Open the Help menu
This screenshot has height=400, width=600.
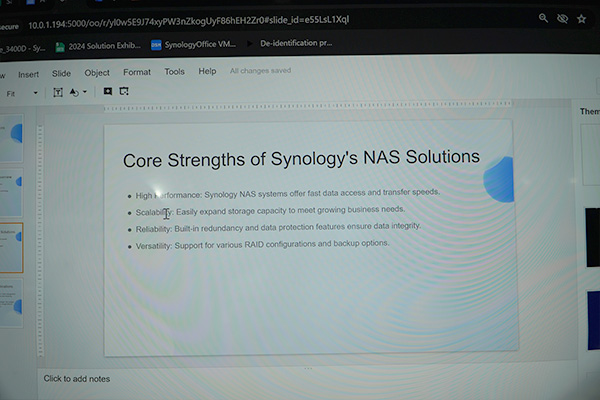coord(207,71)
